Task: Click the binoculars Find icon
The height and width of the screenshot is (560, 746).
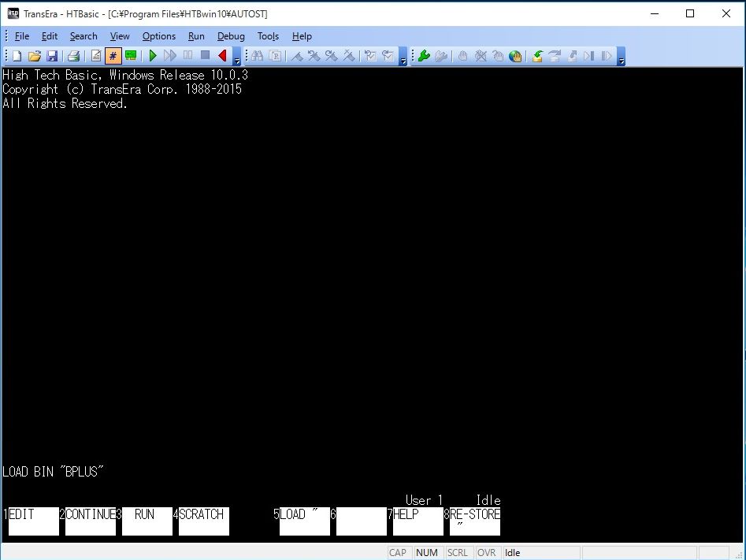Action: [258, 56]
